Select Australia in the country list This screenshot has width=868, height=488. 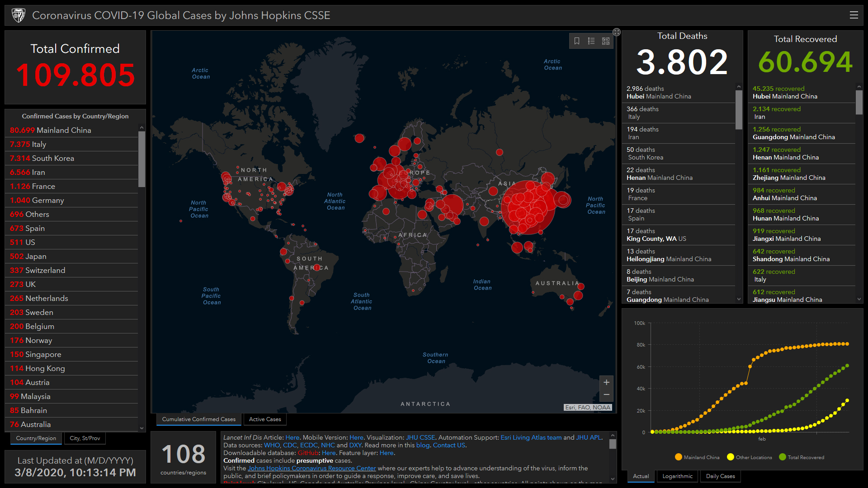pos(71,424)
